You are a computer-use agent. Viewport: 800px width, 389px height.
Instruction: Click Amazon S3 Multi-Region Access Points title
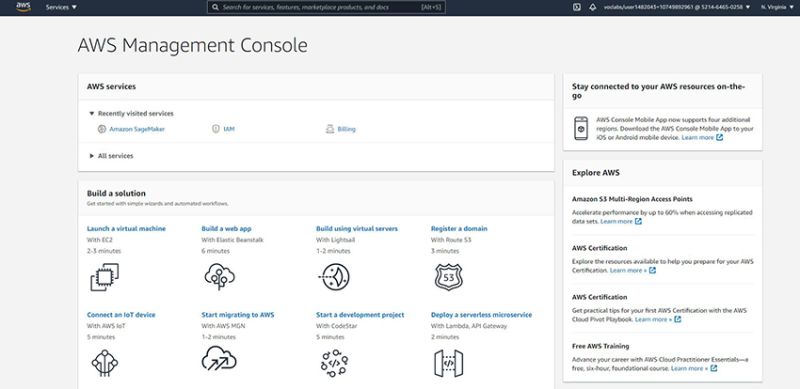[632, 199]
